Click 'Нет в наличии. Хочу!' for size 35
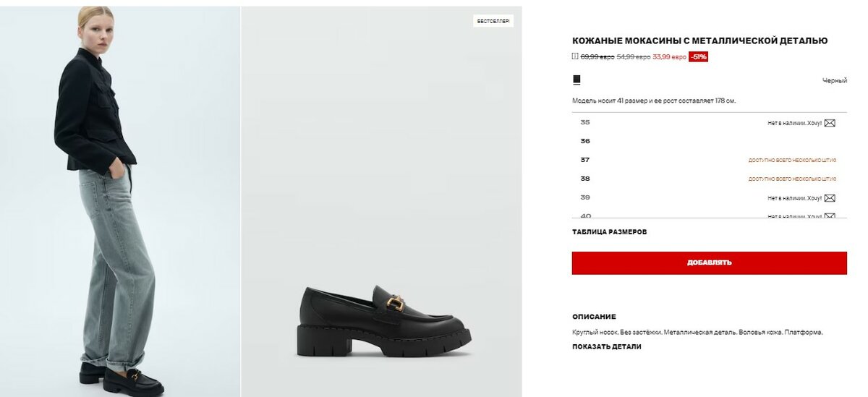Screen dimensions: 868x397 (794, 123)
